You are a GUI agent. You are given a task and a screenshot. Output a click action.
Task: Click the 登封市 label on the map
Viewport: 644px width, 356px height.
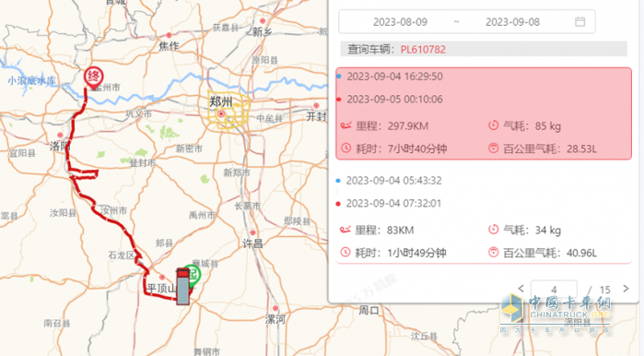pos(143,163)
